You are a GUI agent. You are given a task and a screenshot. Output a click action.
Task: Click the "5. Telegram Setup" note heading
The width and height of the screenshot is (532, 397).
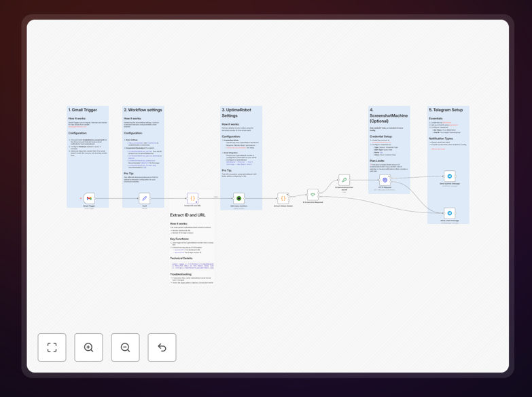(446, 110)
